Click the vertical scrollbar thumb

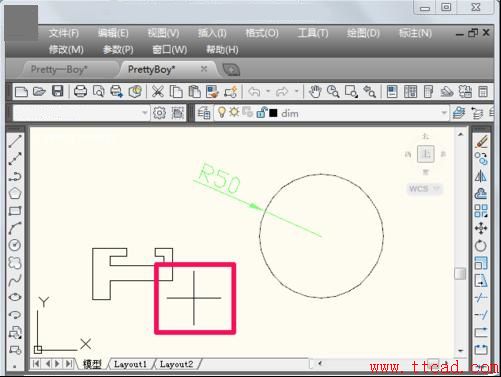[x=460, y=274]
